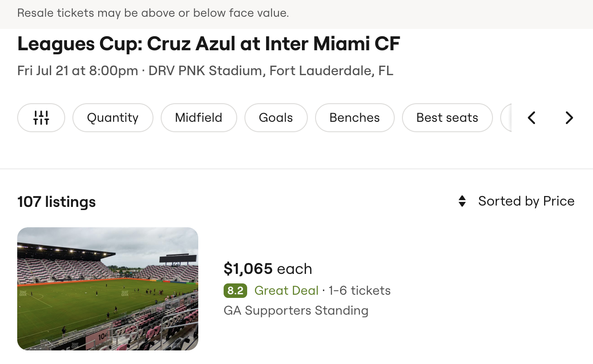Open the filters sliders icon
Viewport: 593px width, 364px height.
pos(41,118)
